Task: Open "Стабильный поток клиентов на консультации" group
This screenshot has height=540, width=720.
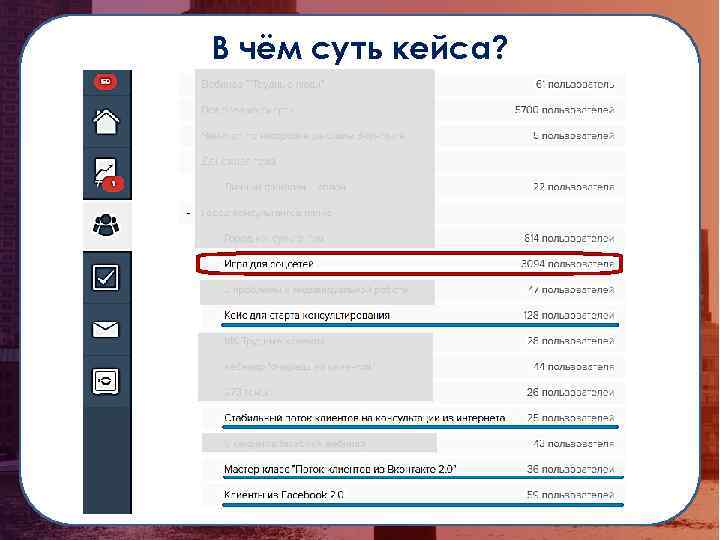Action: pyautogui.click(x=365, y=418)
